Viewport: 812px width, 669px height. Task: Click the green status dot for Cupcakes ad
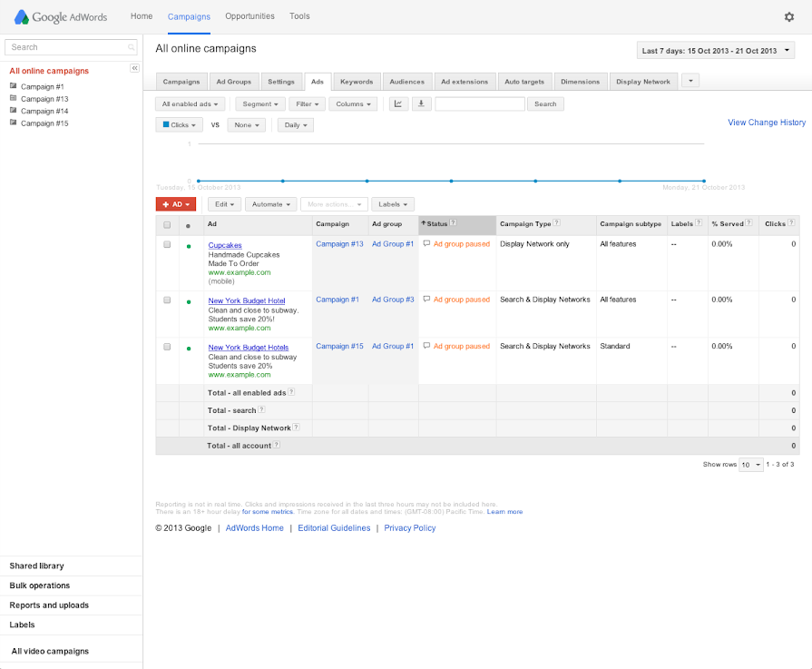(x=188, y=246)
